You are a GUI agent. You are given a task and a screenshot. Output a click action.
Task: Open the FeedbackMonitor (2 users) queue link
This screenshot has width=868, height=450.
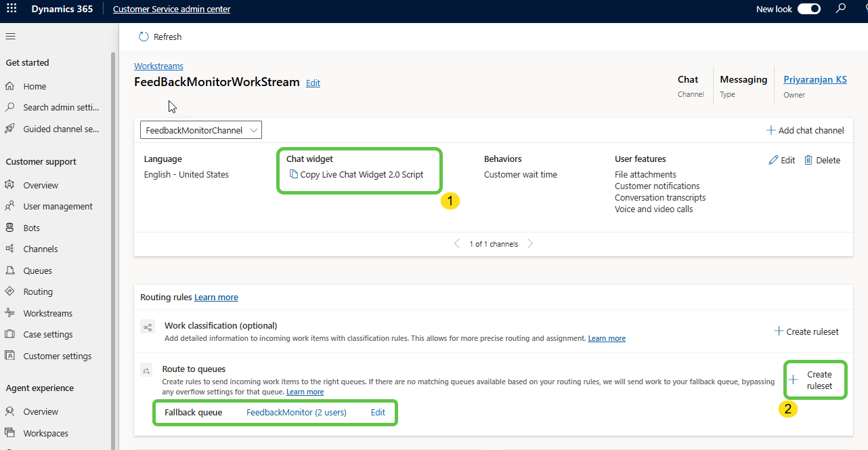pos(296,413)
